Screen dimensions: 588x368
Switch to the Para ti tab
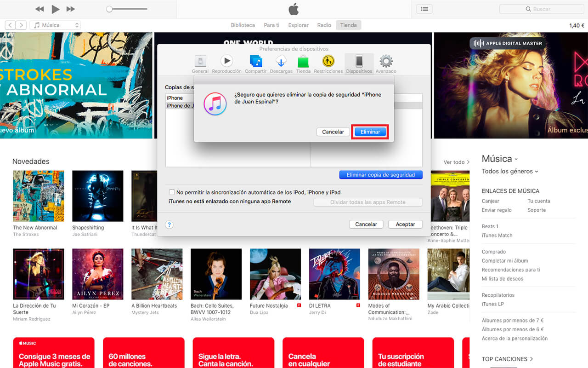[x=271, y=25]
